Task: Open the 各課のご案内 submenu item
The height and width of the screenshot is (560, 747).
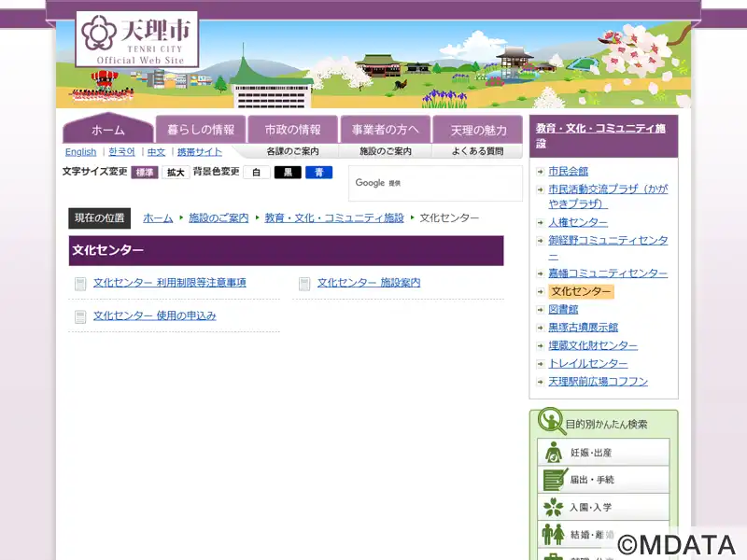Action: pyautogui.click(x=292, y=151)
